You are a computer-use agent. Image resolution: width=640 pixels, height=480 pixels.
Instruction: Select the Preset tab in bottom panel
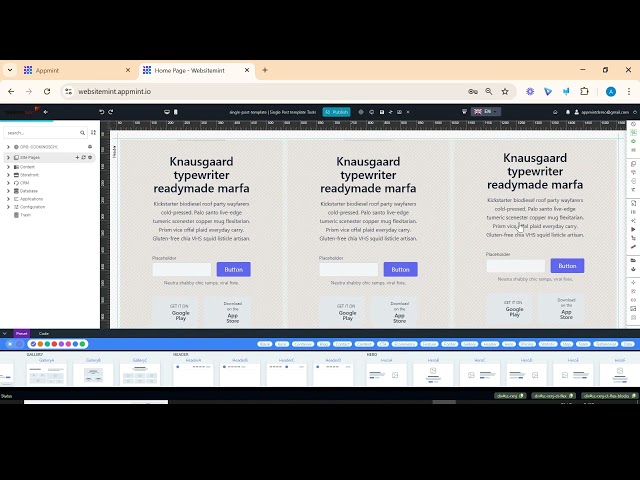(x=22, y=333)
